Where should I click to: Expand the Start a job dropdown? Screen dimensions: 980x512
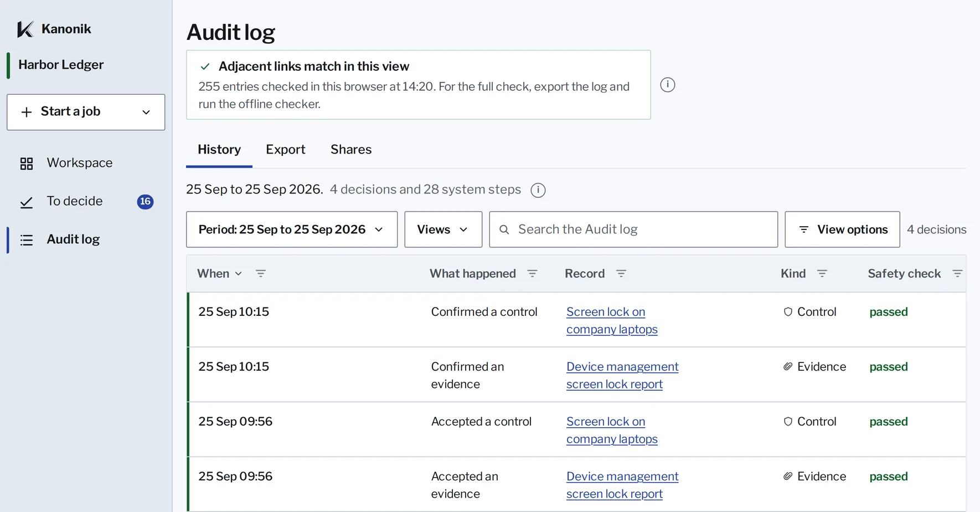[x=86, y=112]
